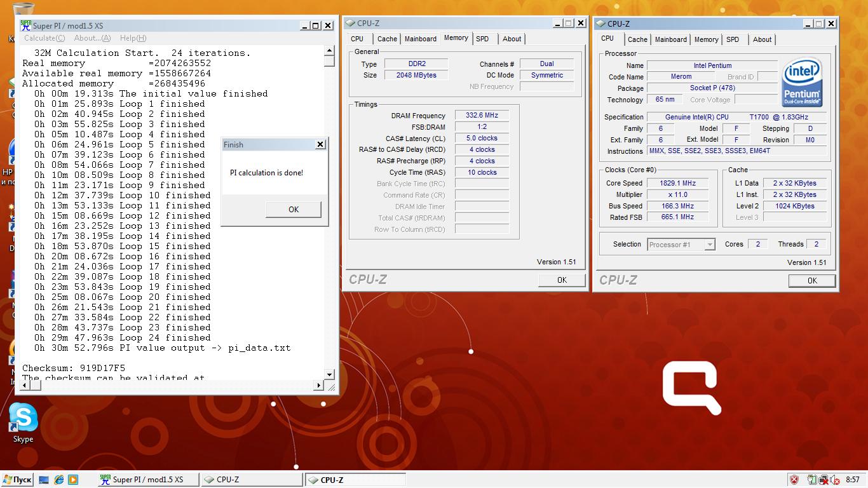This screenshot has height=488, width=868.
Task: Switch to Super PI taskbar button
Action: [x=148, y=480]
